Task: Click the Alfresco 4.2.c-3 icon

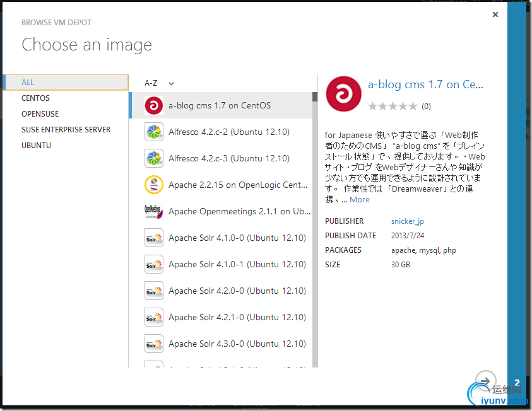Action: [154, 158]
